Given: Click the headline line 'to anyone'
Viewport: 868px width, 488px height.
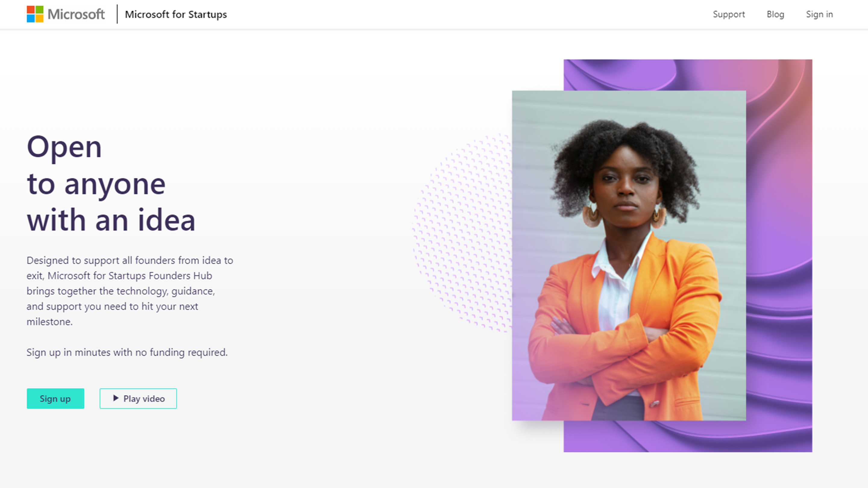Looking at the screenshot, I should (x=96, y=184).
